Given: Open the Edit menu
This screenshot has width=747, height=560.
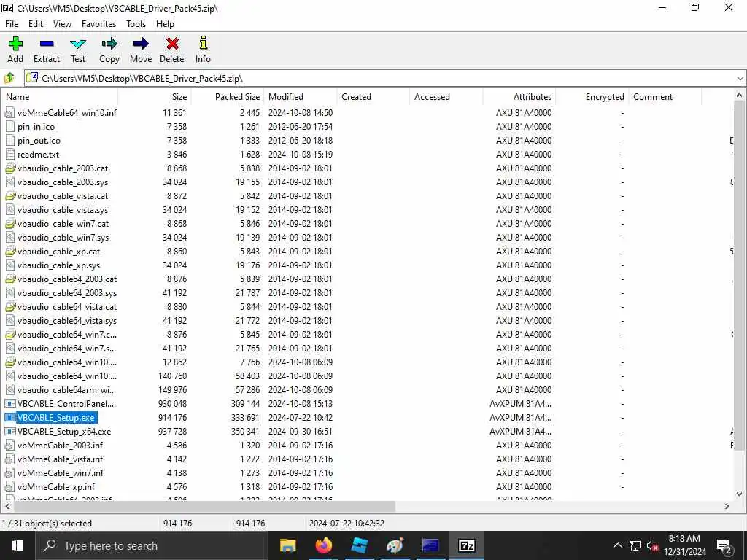Looking at the screenshot, I should (36, 24).
